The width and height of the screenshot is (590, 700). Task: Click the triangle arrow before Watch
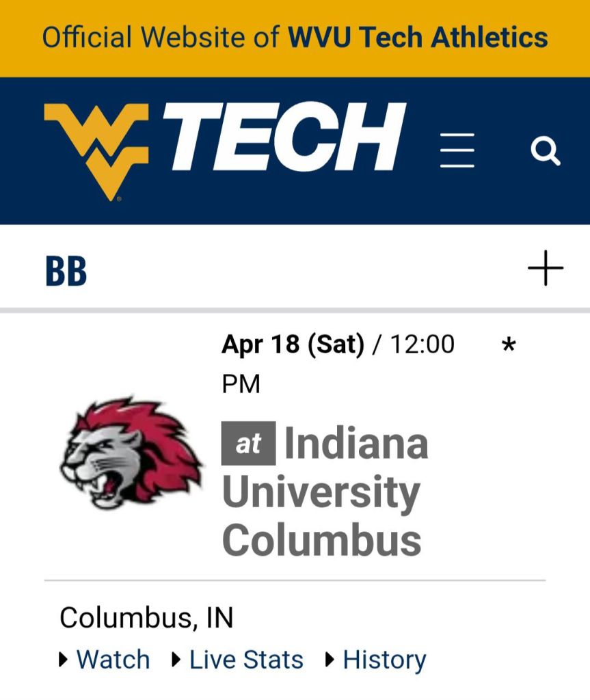coord(64,660)
